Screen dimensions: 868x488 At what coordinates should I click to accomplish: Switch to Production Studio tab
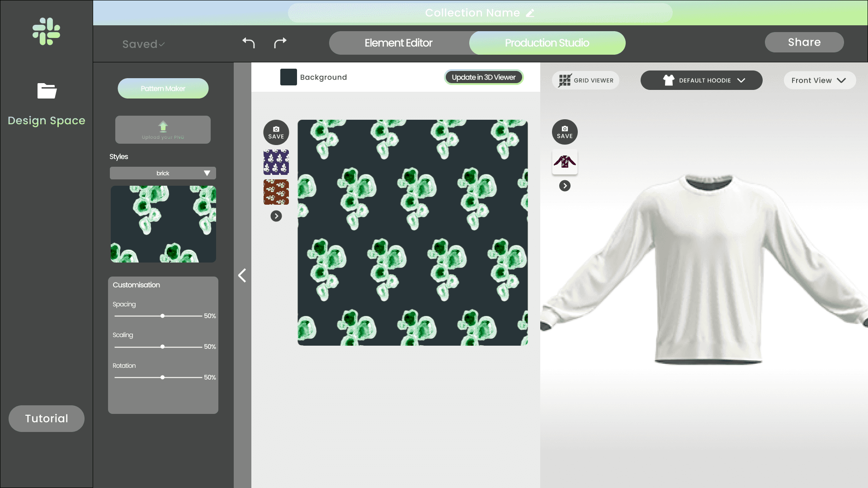[547, 43]
